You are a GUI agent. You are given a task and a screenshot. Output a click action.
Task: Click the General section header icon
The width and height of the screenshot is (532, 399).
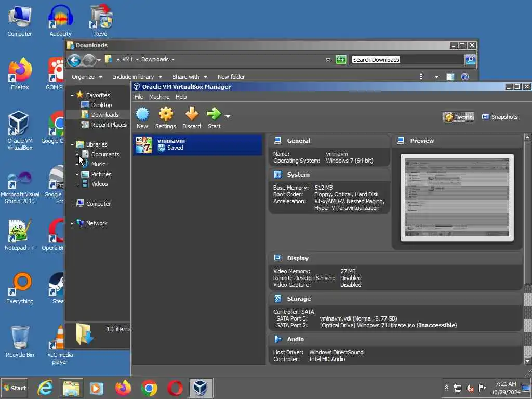click(x=277, y=140)
